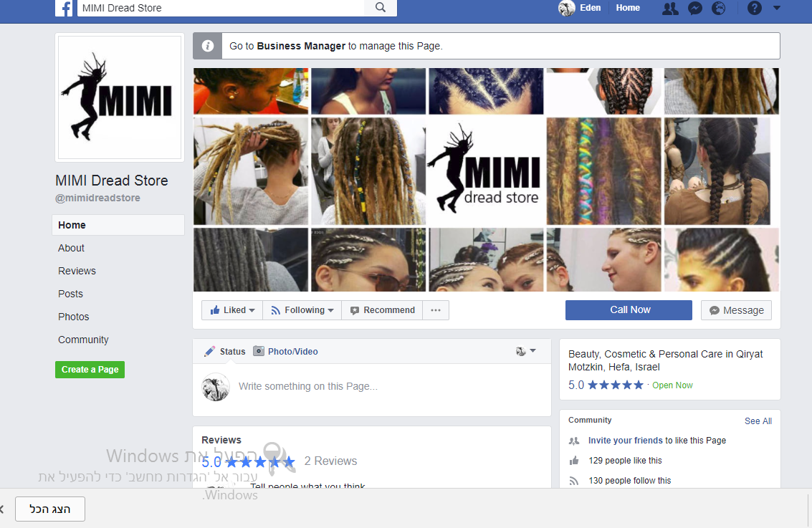Click the Call Now button
Screen dimensions: 812x528
pyautogui.click(x=629, y=310)
